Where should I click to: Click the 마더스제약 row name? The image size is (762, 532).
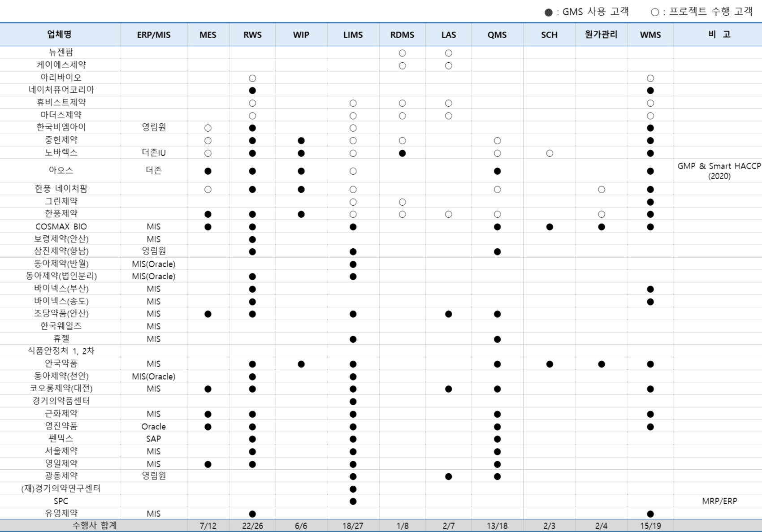(x=61, y=115)
